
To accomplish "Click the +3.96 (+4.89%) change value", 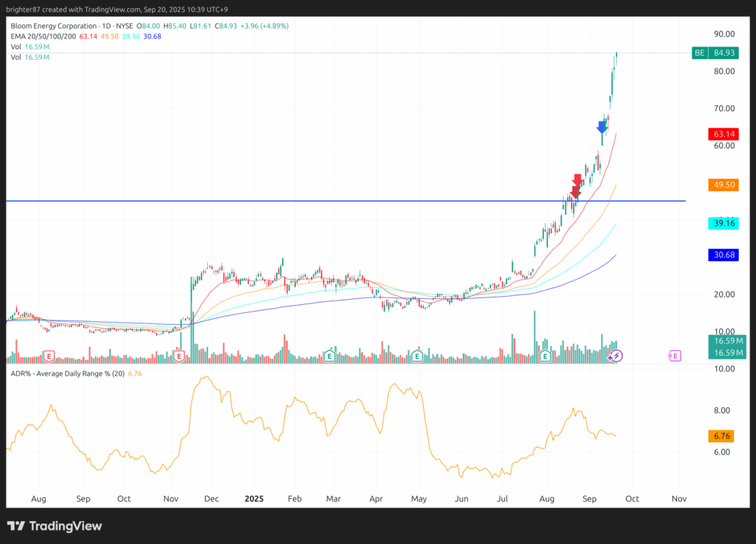I will pyautogui.click(x=265, y=26).
